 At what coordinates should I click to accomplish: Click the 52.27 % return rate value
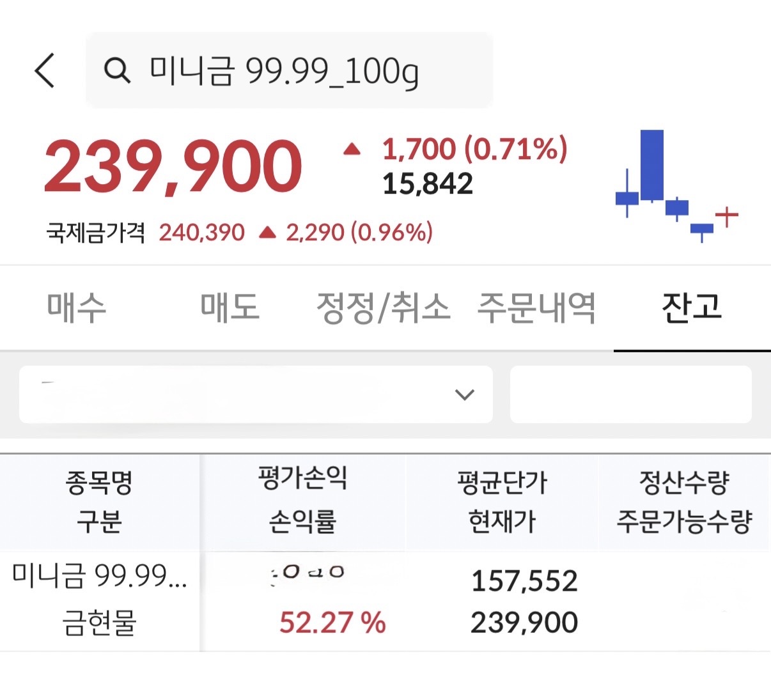tap(332, 623)
